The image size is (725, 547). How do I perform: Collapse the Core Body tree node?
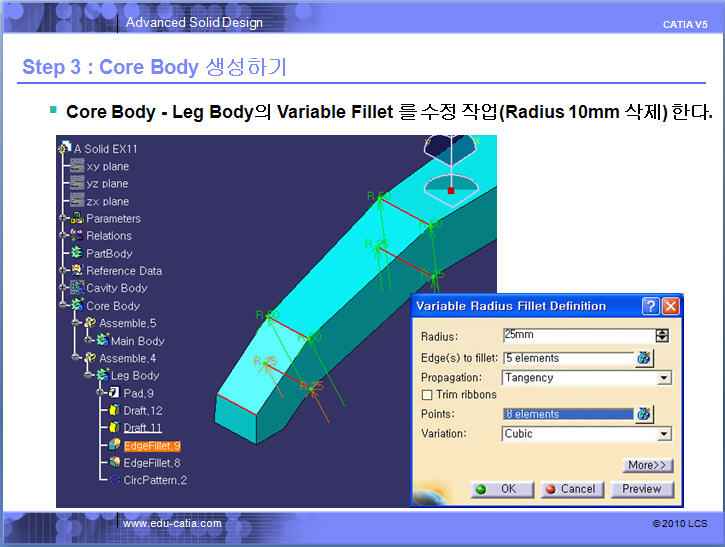coord(64,306)
